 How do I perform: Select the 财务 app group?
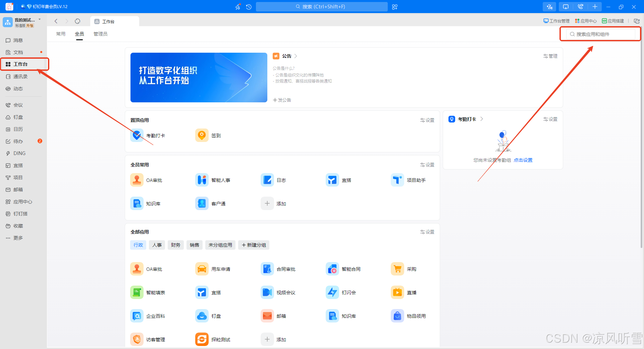[x=175, y=245]
